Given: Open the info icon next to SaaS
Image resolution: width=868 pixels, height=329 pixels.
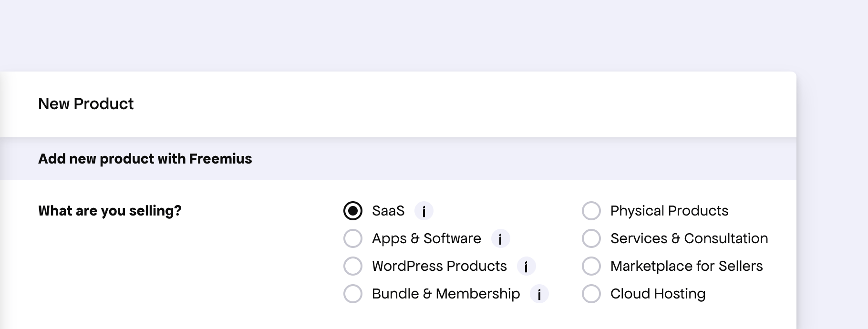Looking at the screenshot, I should [x=424, y=211].
